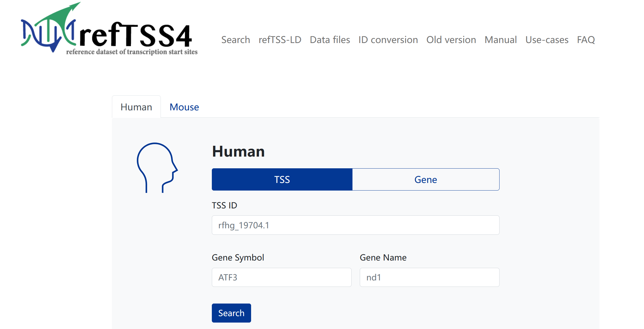This screenshot has width=644, height=329.
Task: Visit the Use-cases page
Action: pyautogui.click(x=546, y=40)
